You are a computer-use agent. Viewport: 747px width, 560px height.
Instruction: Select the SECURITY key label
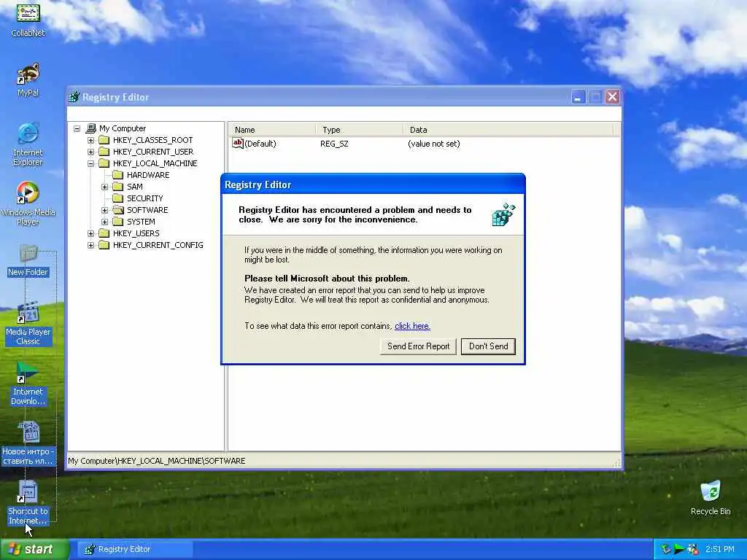click(145, 198)
